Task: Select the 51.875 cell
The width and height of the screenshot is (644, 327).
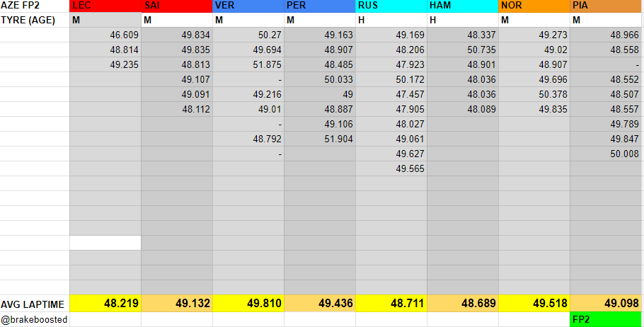Action: click(248, 64)
